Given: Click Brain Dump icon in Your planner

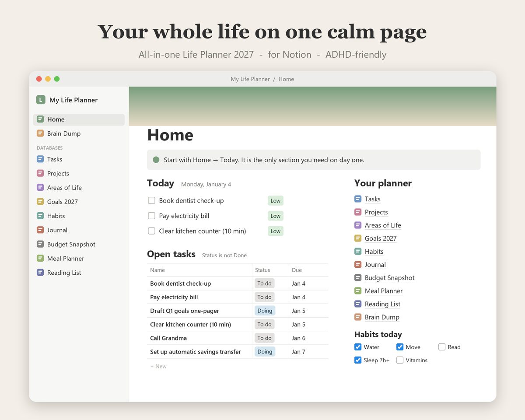Looking at the screenshot, I should [358, 317].
